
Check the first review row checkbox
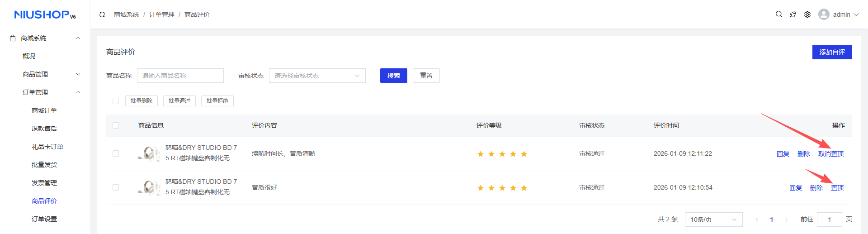(x=116, y=153)
